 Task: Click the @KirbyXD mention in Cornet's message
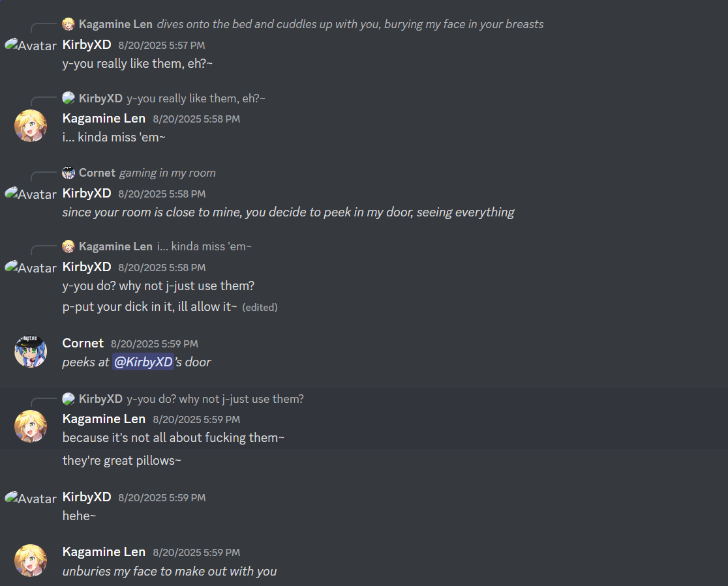[x=143, y=362]
